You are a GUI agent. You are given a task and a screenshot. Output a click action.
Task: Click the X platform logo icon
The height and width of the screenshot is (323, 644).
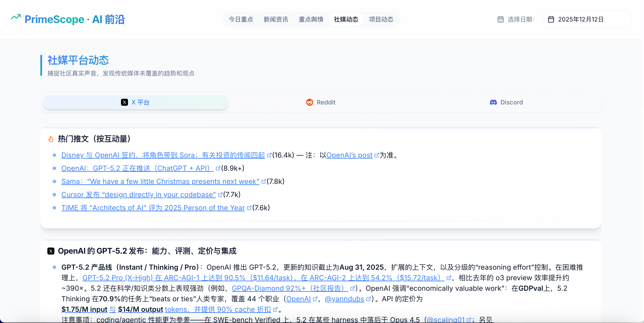click(x=124, y=102)
